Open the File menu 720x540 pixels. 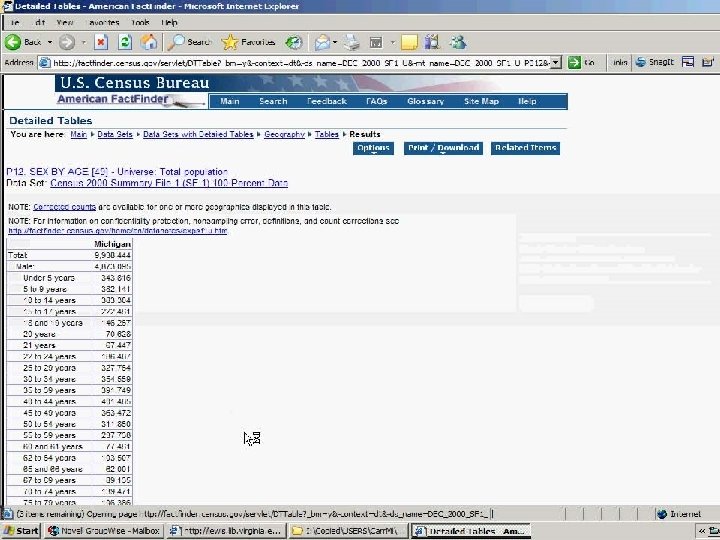tap(14, 22)
